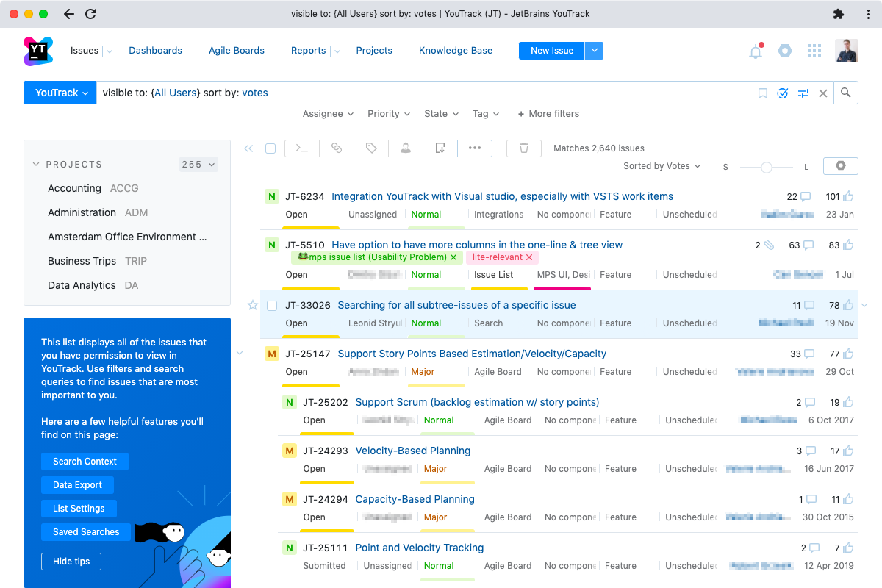Open the Dashboards tab
This screenshot has height=588, width=882.
pos(155,51)
